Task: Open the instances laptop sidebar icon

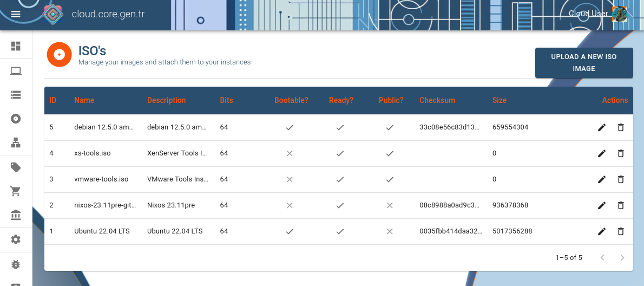Action: tap(16, 71)
